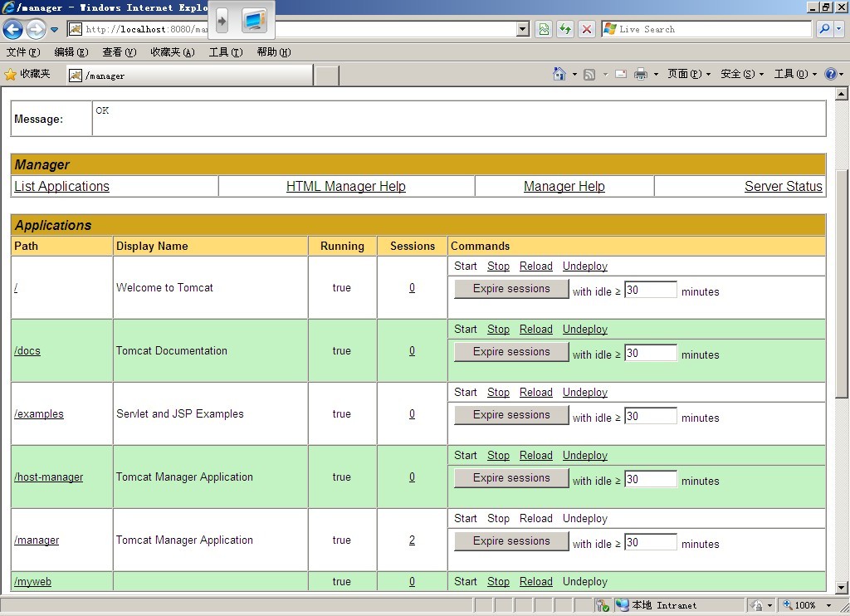Expand the Print dropdown arrow
Screen dimensions: 850x616
[x=656, y=74]
